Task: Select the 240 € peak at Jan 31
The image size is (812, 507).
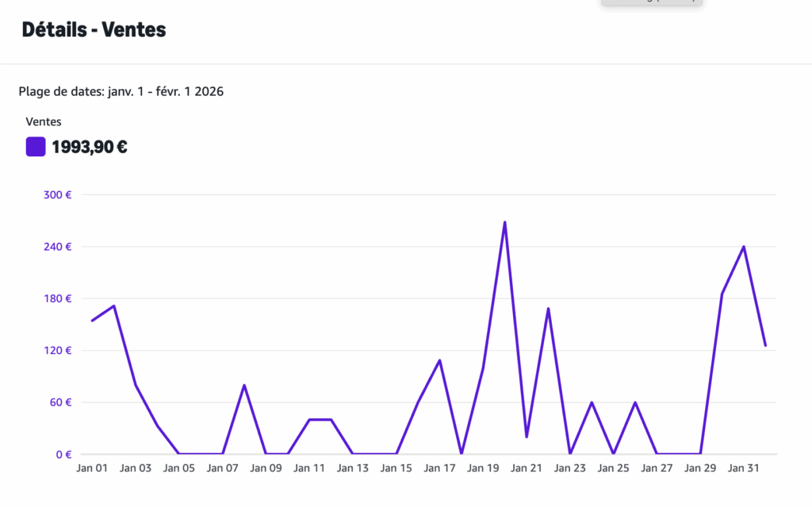Action: coord(744,247)
